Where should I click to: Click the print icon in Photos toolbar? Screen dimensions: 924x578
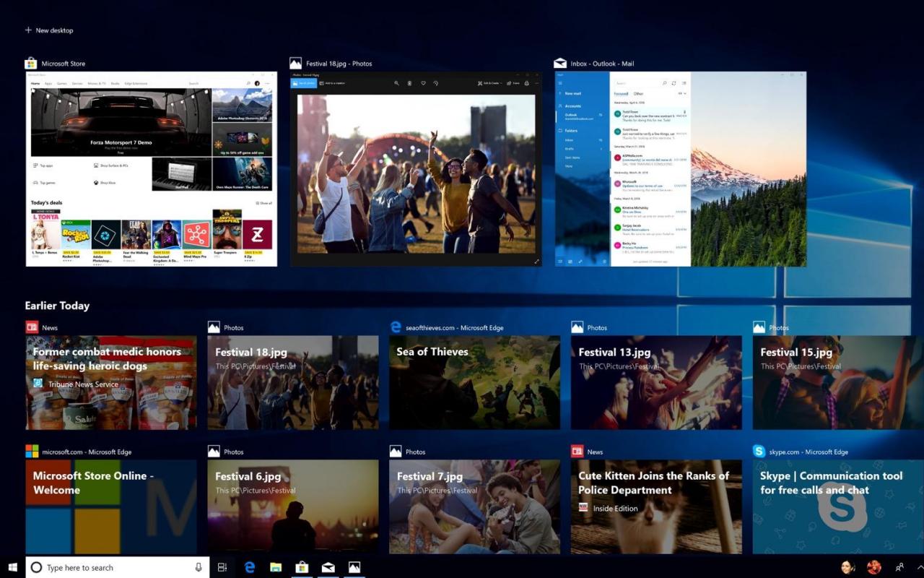click(x=526, y=83)
